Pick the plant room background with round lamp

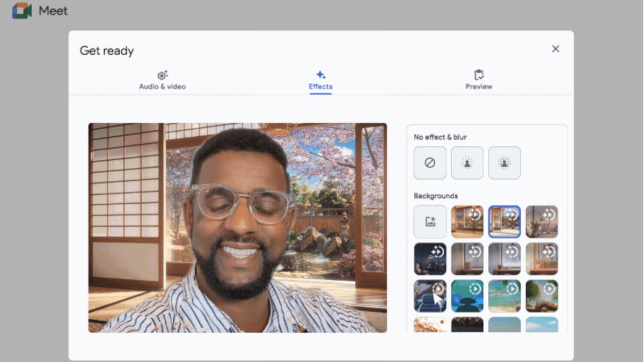click(541, 221)
